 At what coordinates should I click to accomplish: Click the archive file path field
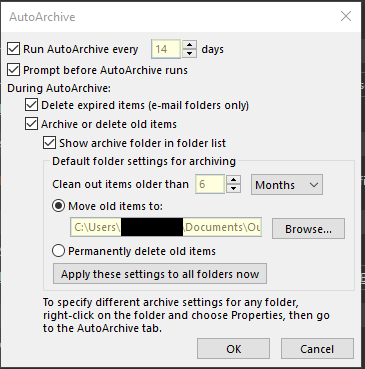click(166, 227)
